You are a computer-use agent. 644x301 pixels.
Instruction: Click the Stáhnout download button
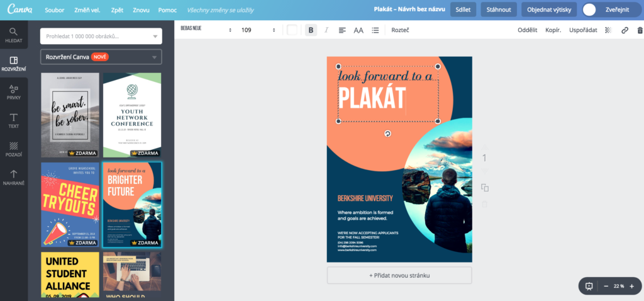[x=499, y=9]
